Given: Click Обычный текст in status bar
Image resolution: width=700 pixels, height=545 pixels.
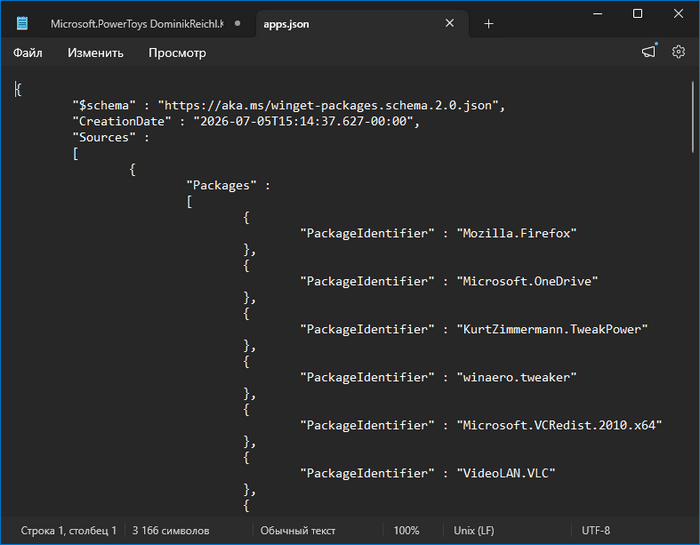Looking at the screenshot, I should pos(298,530).
